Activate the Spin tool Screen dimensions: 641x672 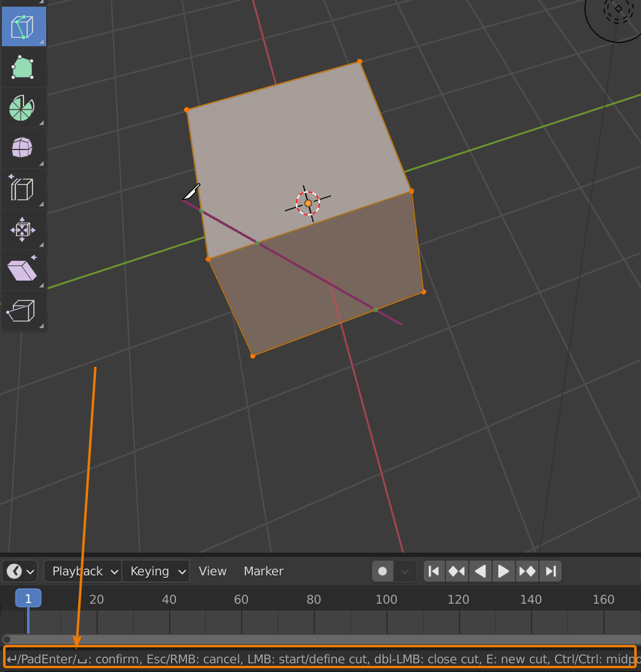(23, 108)
